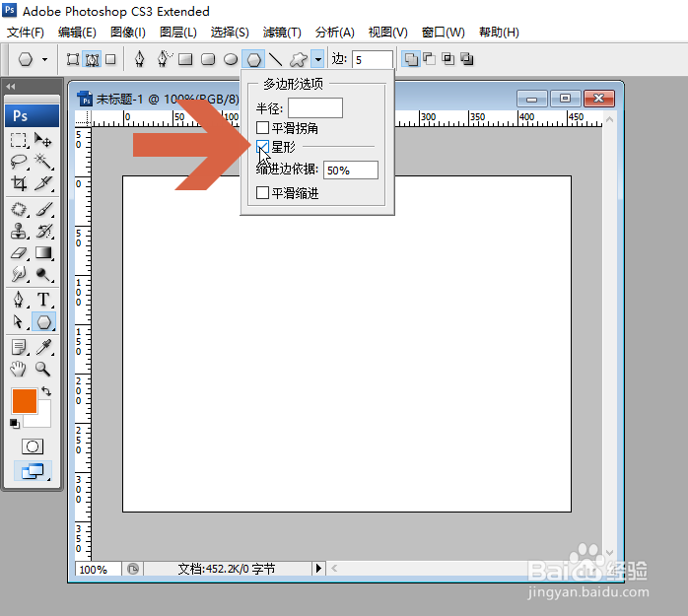
Task: Select the Eyedropper tool
Action: tap(43, 348)
